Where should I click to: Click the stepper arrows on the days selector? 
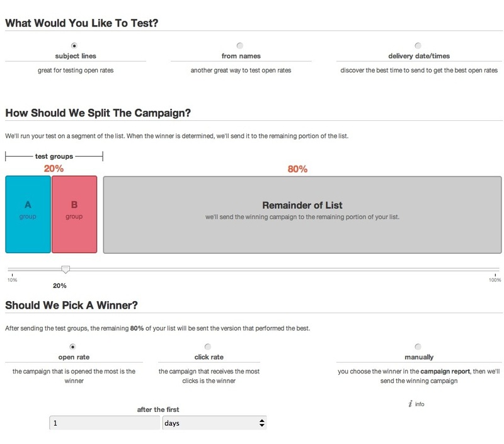click(261, 423)
